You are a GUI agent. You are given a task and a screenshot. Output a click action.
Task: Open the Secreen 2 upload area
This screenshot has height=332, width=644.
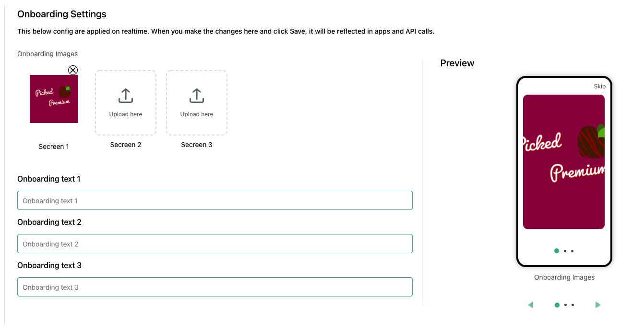[x=125, y=102]
